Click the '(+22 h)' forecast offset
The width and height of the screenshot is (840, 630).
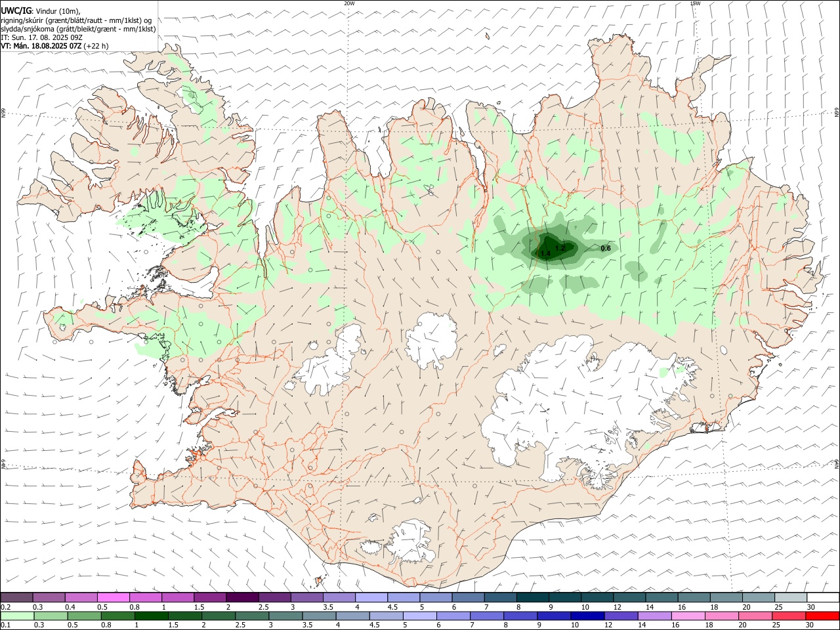96,46
